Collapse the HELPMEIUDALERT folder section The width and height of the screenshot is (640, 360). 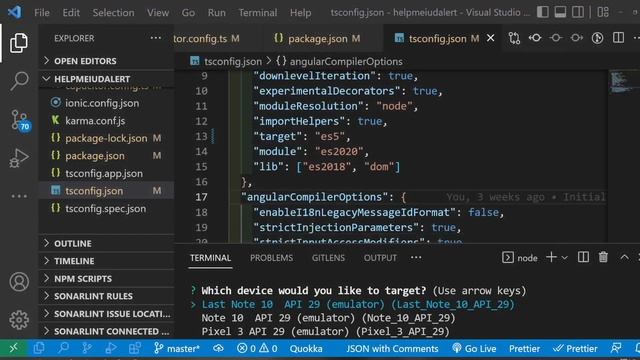point(106,79)
